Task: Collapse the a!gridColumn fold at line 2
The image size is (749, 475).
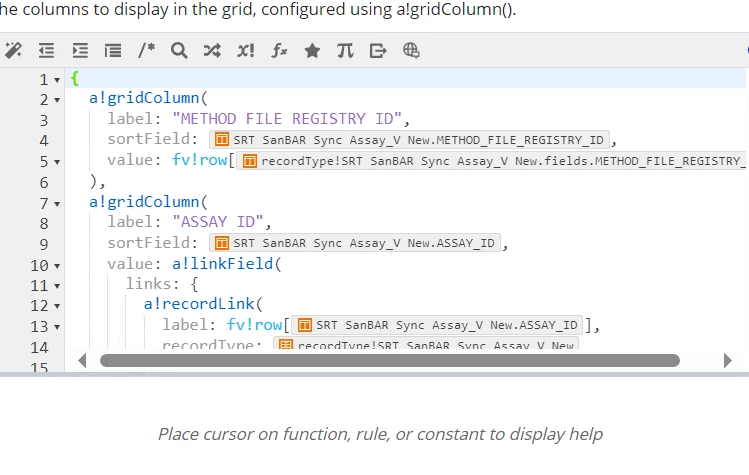Action: click(57, 100)
